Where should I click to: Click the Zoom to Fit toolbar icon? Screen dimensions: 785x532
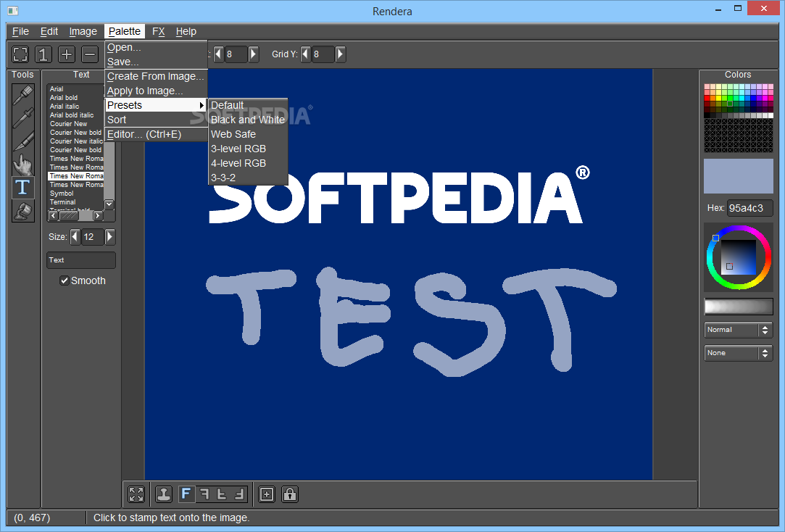20,54
